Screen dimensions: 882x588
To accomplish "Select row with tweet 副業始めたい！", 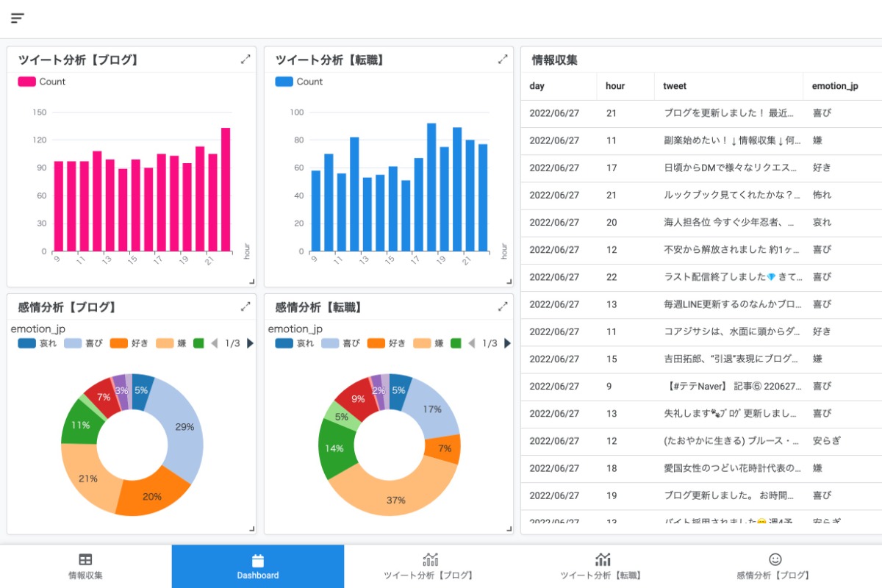I will click(701, 140).
